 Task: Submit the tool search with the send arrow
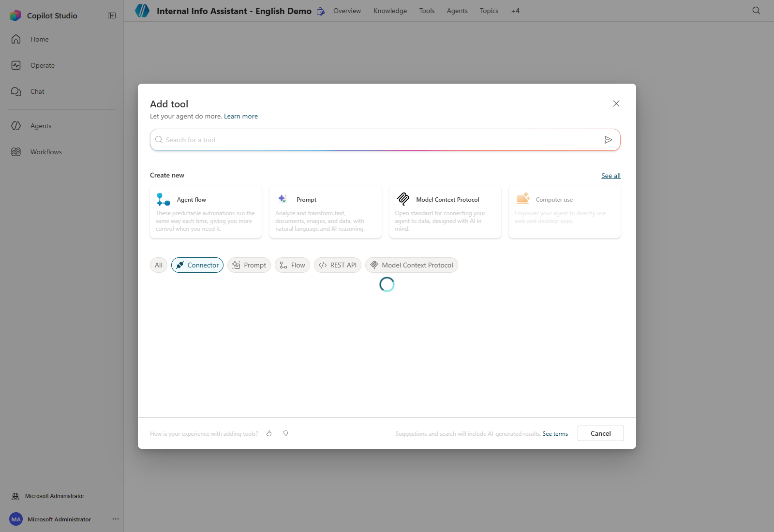coord(609,140)
